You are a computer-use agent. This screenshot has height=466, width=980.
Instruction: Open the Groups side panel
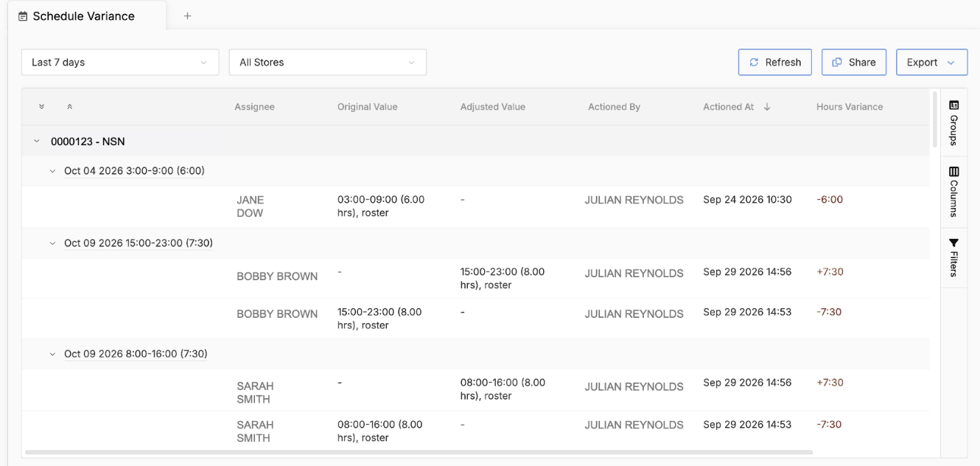click(x=953, y=122)
